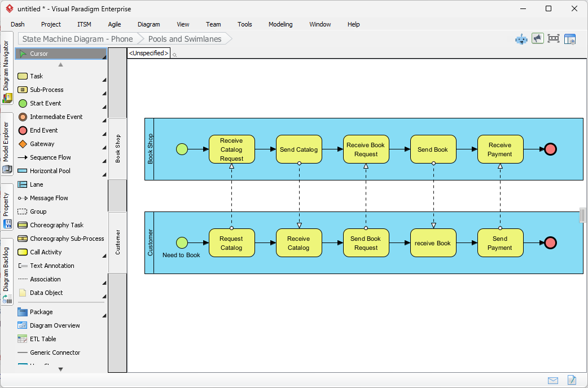Open the Modeling menu
The width and height of the screenshot is (588, 388).
tap(280, 24)
